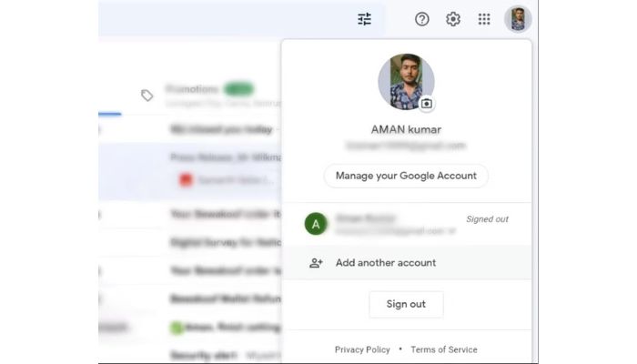Click Manage your Google Account button
This screenshot has height=364, width=637.
click(406, 176)
